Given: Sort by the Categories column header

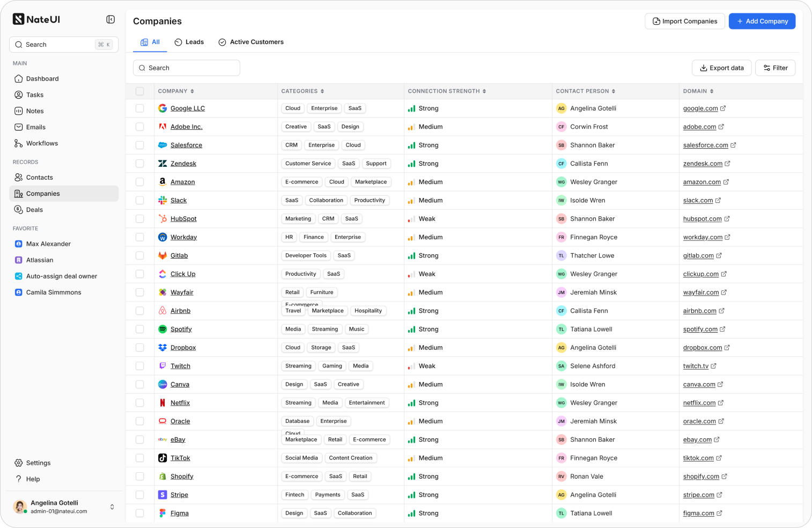Looking at the screenshot, I should click(x=302, y=91).
